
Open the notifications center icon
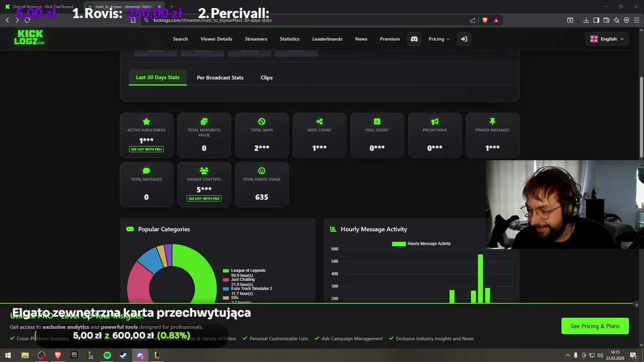[633, 355]
